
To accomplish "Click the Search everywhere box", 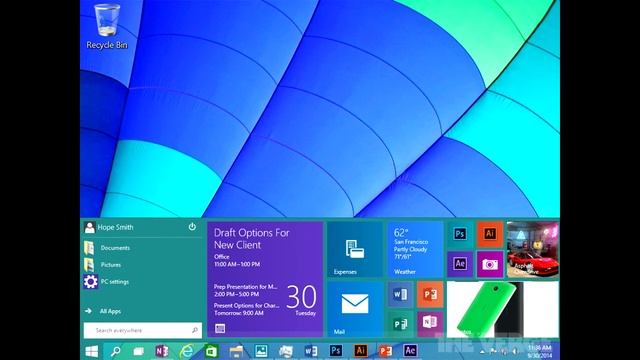I will (143, 330).
